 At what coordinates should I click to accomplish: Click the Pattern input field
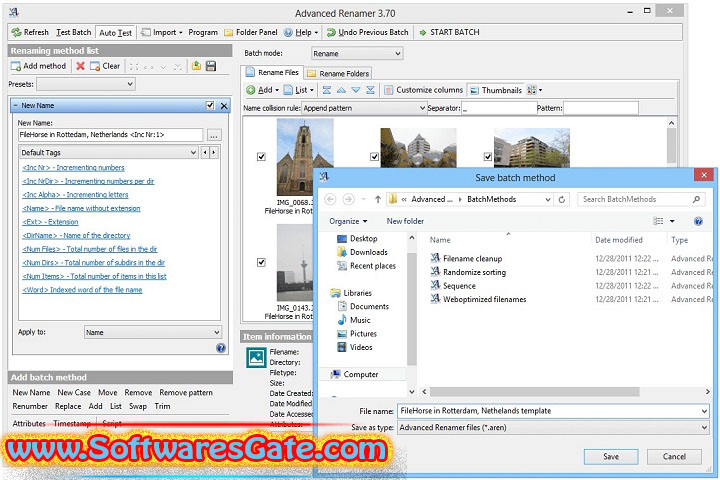(601, 108)
